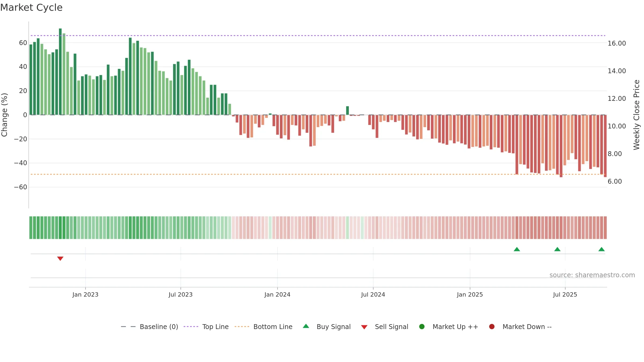Screen dimensions: 644x362
Task: Click the Jul 2023 axis label
Action: point(181,295)
